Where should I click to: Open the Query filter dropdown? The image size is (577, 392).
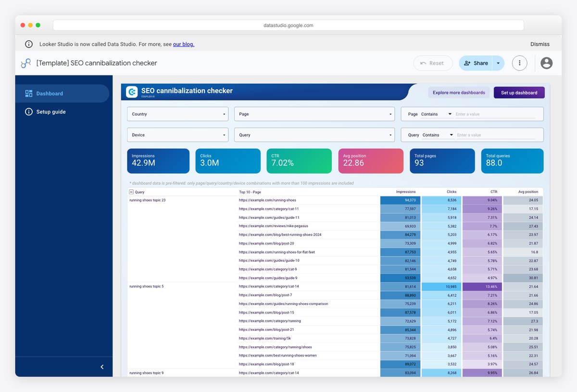tap(314, 135)
